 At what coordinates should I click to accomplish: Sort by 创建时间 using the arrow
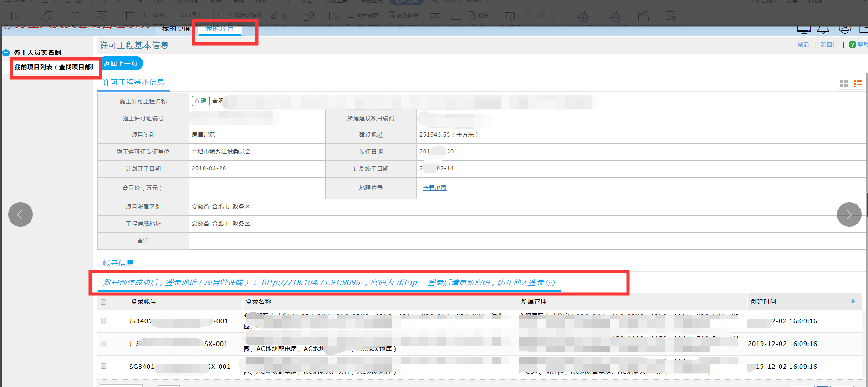click(853, 301)
